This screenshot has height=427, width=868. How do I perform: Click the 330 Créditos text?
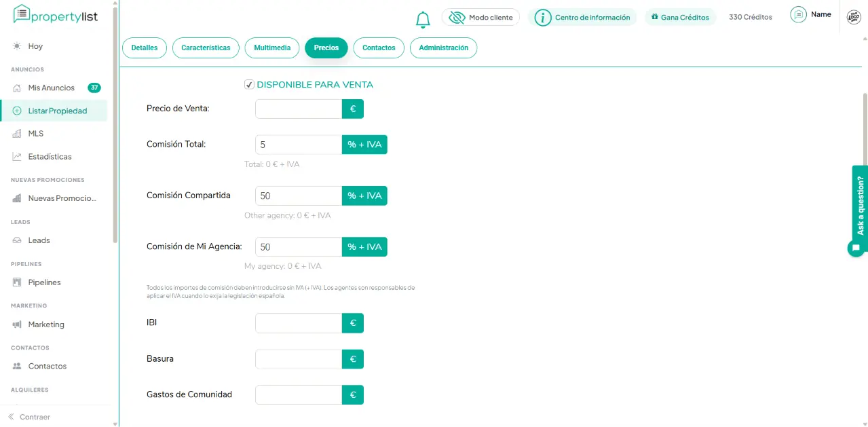click(x=751, y=17)
